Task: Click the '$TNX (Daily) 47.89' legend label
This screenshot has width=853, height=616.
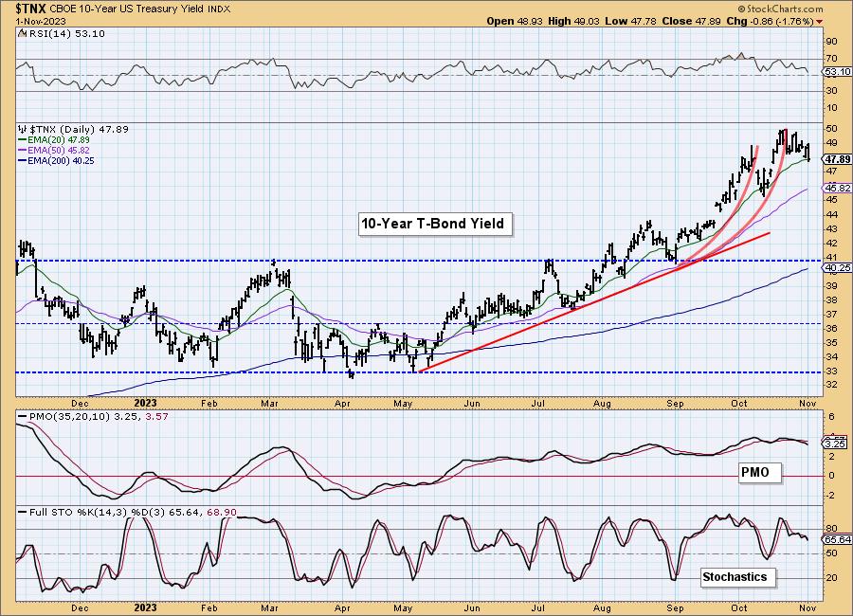Action: coord(79,130)
